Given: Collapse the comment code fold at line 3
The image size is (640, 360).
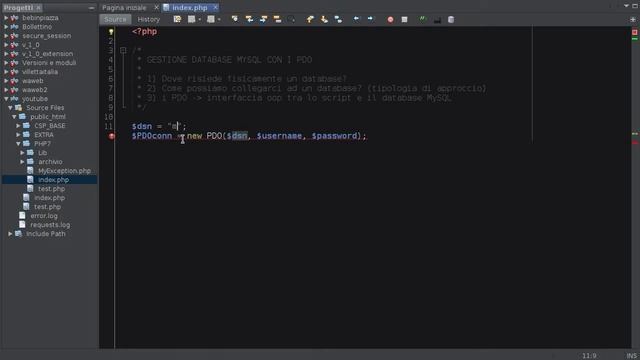Looking at the screenshot, I should coord(123,50).
